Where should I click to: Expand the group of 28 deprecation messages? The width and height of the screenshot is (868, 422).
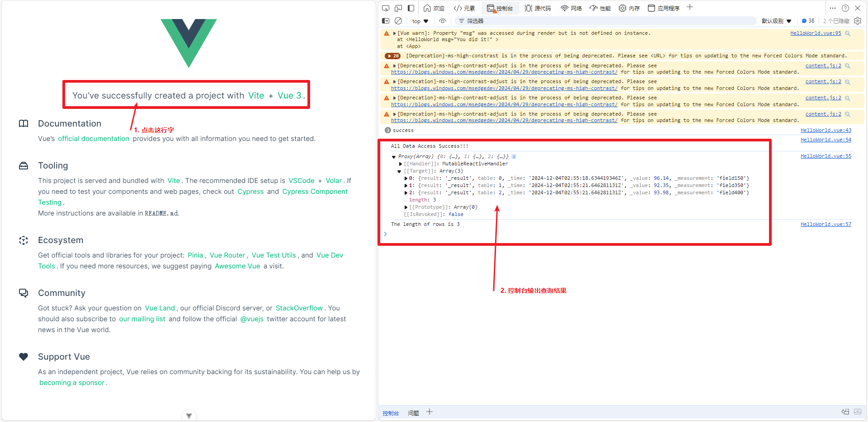click(393, 56)
